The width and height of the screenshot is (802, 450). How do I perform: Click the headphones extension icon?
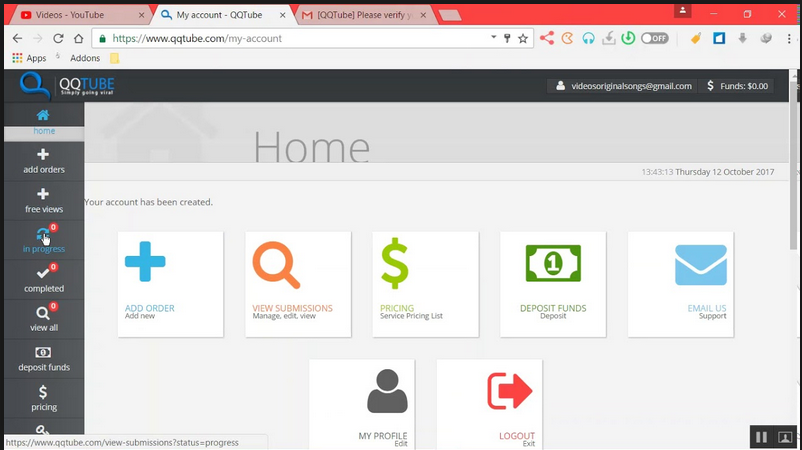coord(588,38)
